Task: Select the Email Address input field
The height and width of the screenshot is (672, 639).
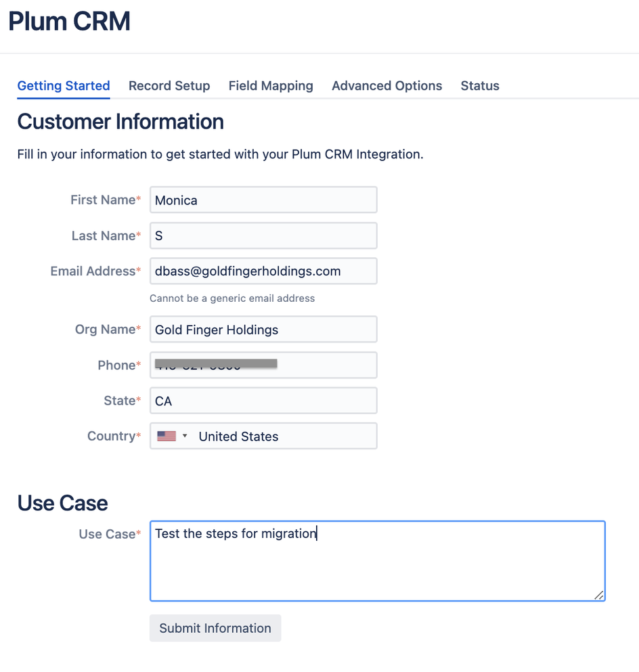Action: point(263,271)
